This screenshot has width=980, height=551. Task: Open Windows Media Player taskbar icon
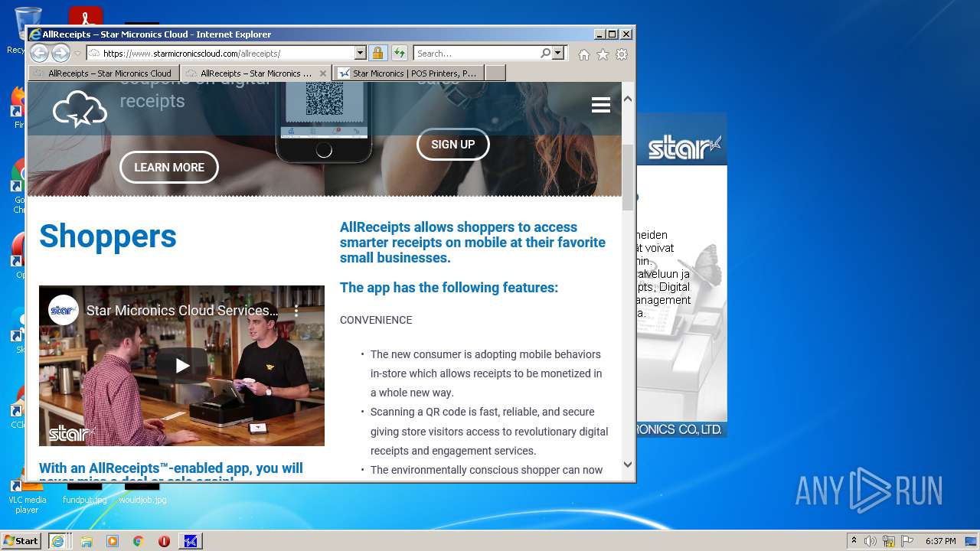(x=113, y=541)
